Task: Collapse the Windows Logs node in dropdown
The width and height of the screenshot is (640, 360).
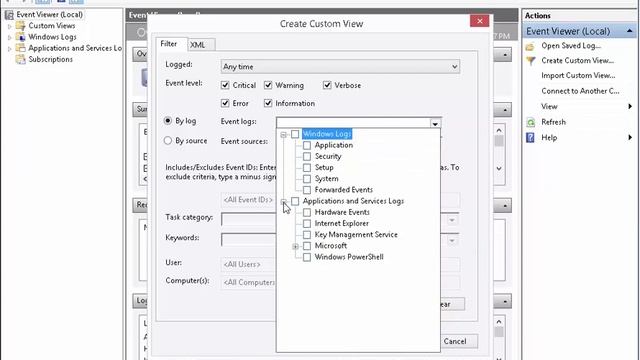Action: point(283,134)
